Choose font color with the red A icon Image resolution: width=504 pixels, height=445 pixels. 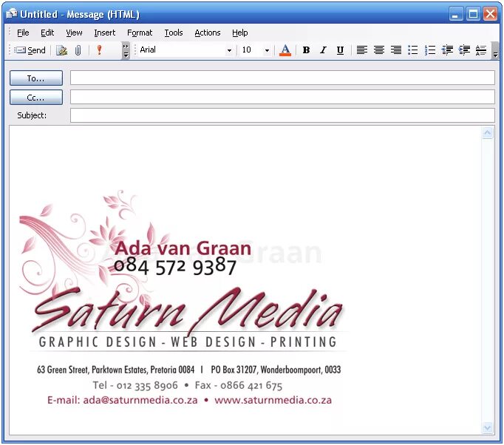click(x=285, y=50)
